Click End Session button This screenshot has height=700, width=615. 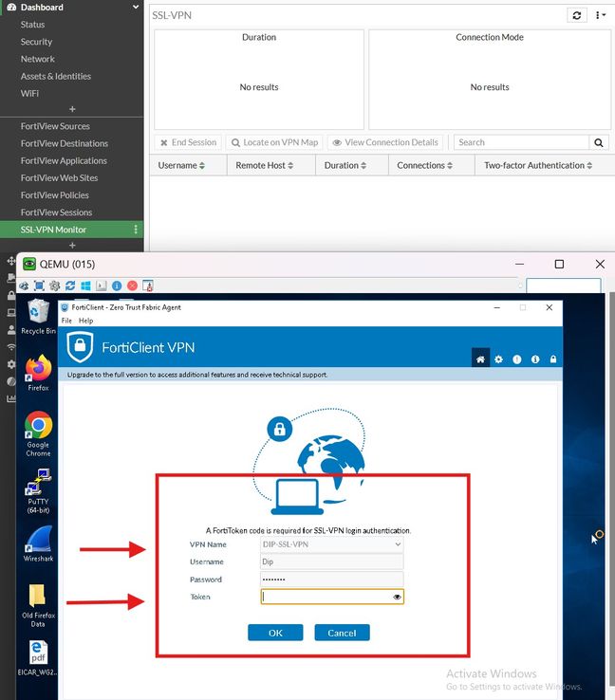pyautogui.click(x=188, y=142)
